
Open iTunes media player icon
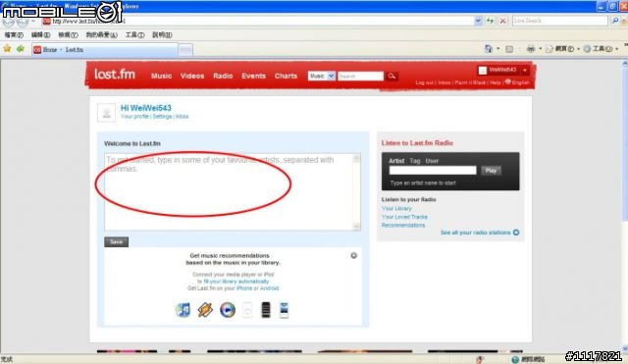pyautogui.click(x=183, y=310)
